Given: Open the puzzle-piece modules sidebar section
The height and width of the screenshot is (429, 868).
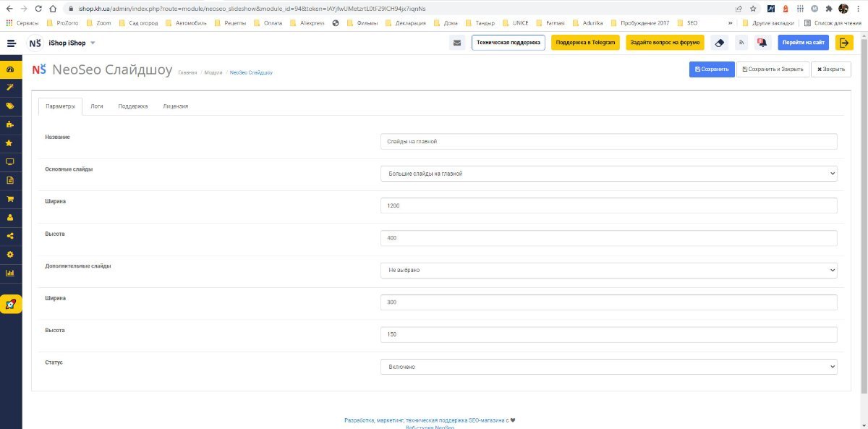Looking at the screenshot, I should pyautogui.click(x=10, y=124).
